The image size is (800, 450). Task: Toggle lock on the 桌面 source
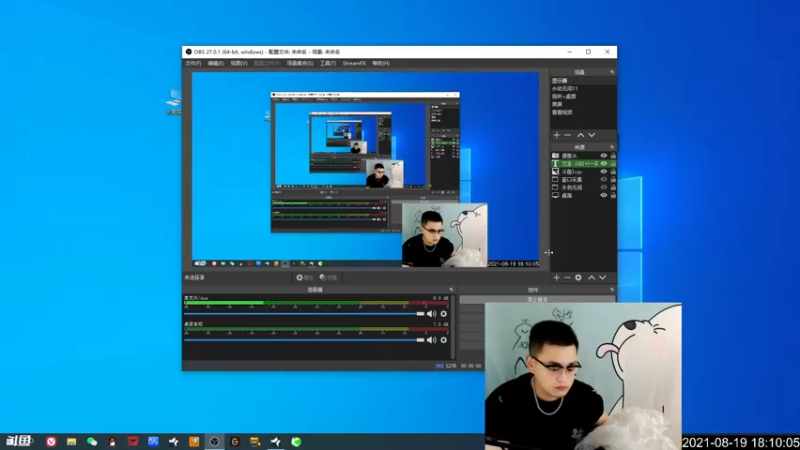613,195
